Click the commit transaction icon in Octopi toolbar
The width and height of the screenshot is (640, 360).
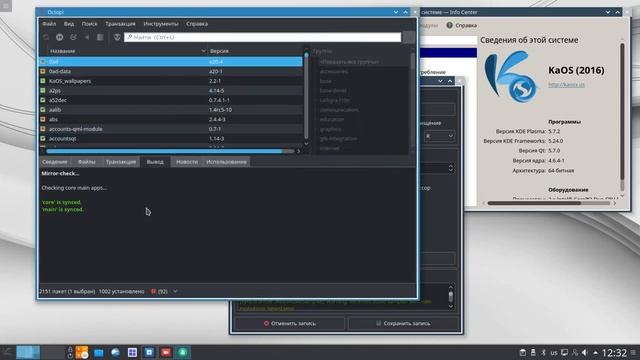(73, 37)
